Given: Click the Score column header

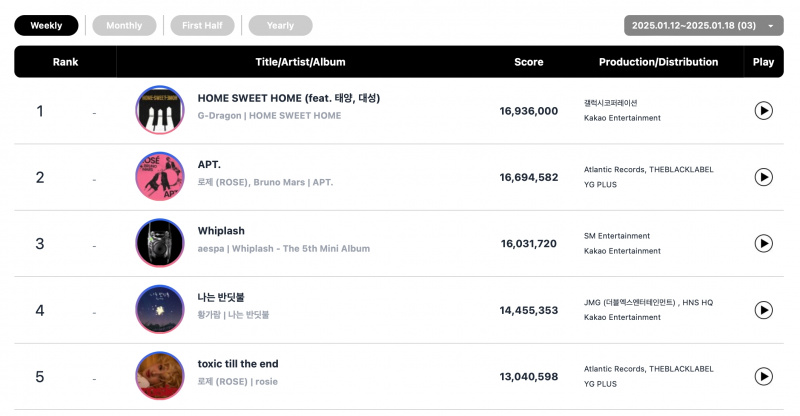Looking at the screenshot, I should tap(529, 62).
